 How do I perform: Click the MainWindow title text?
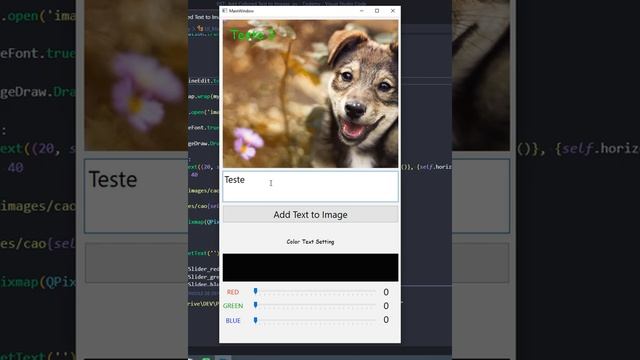(x=241, y=11)
